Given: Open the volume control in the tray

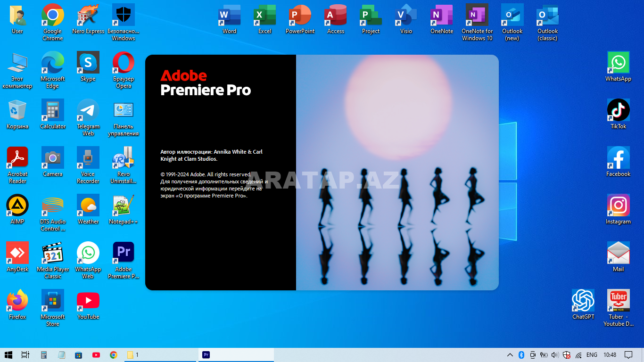Looking at the screenshot, I should click(x=555, y=355).
